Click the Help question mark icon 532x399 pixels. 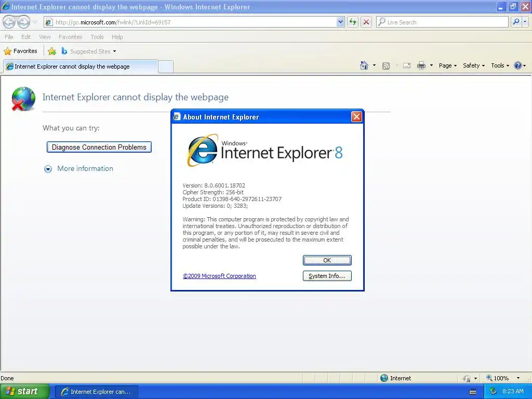tap(518, 65)
